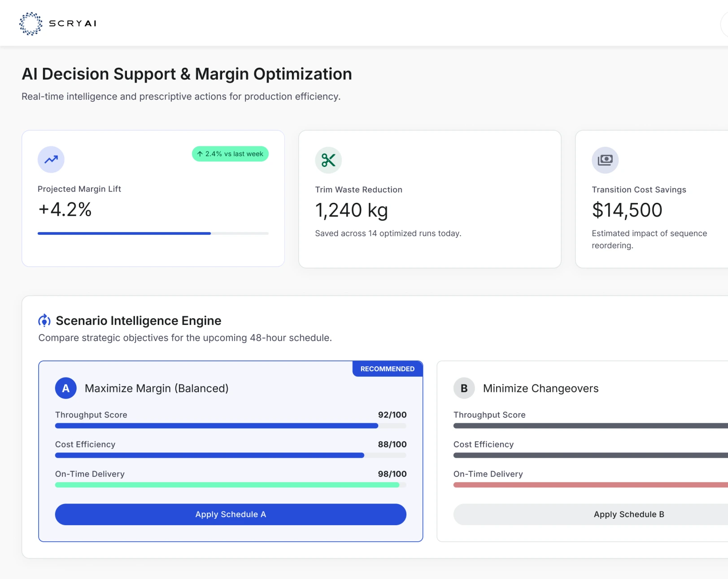The image size is (728, 579).
Task: Click the RECOMMENDED tag on scenario A
Action: pos(388,369)
